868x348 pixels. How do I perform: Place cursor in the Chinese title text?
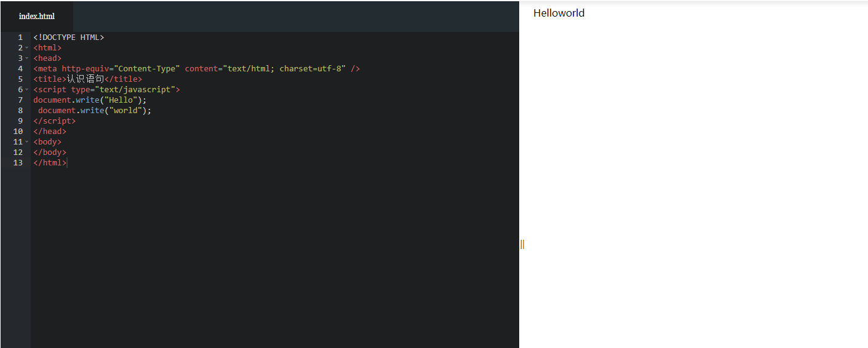click(x=85, y=79)
